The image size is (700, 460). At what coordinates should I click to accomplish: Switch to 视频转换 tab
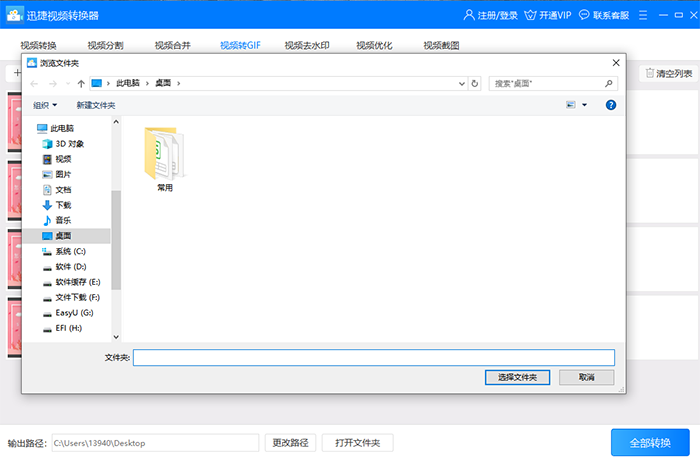point(38,45)
